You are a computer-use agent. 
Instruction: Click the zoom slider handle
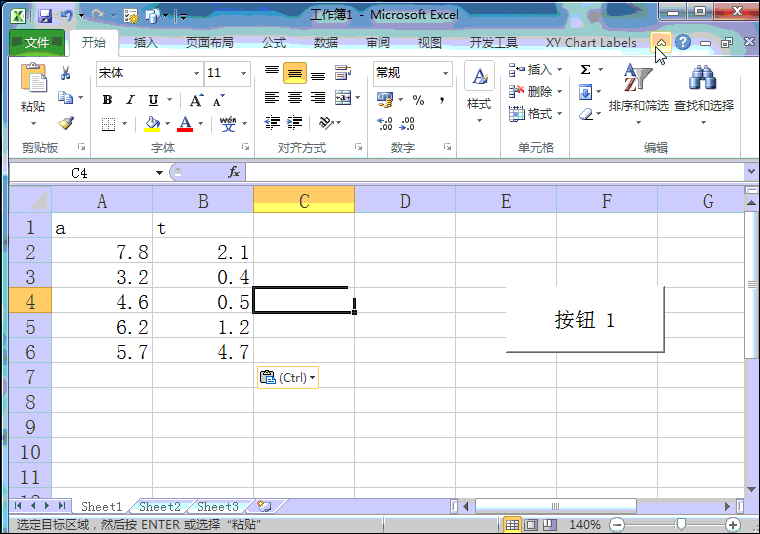pyautogui.click(x=681, y=524)
